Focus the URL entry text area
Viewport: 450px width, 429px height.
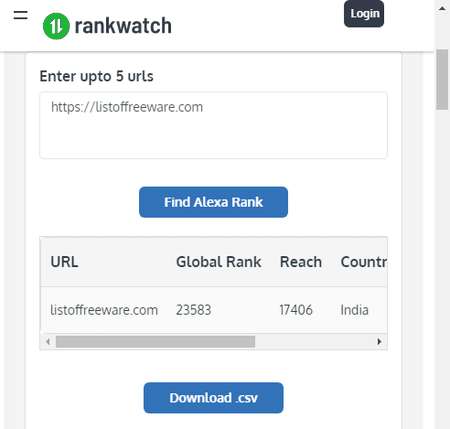[213, 125]
